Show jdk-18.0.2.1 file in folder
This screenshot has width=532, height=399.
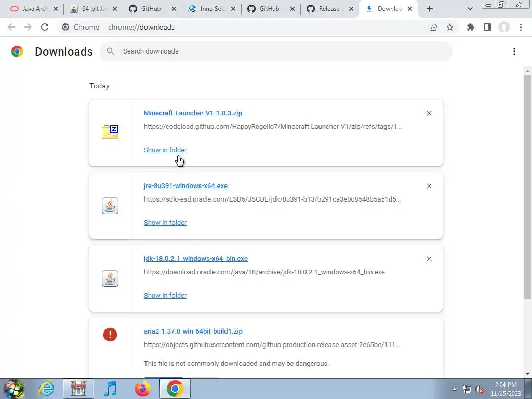165,295
